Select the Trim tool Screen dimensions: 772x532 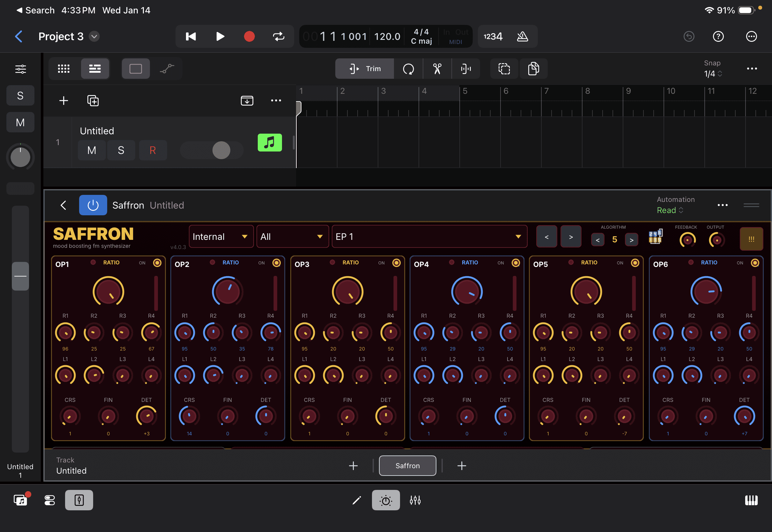(x=365, y=69)
